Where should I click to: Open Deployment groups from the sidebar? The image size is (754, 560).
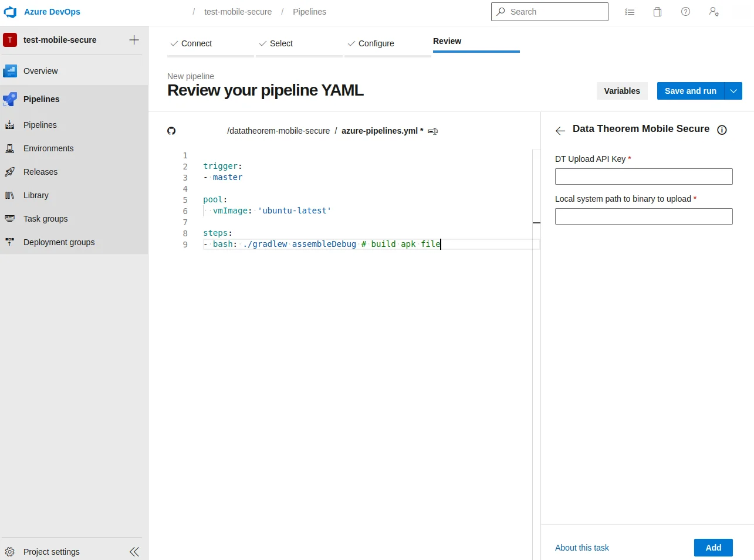(x=59, y=242)
